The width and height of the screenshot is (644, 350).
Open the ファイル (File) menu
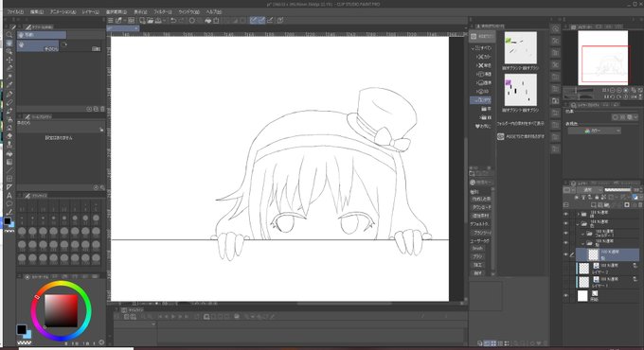coord(15,12)
